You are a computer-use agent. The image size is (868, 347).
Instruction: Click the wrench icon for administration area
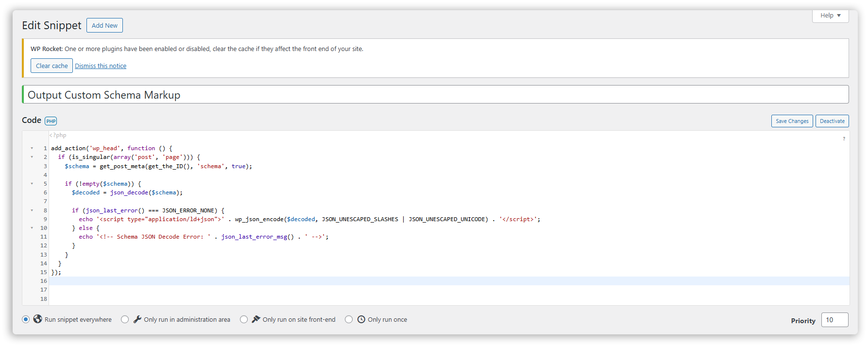pos(137,319)
